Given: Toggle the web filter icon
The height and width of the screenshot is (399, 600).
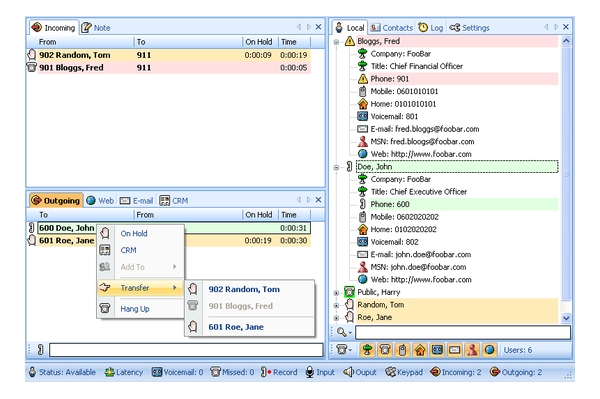Looking at the screenshot, I should point(489,350).
